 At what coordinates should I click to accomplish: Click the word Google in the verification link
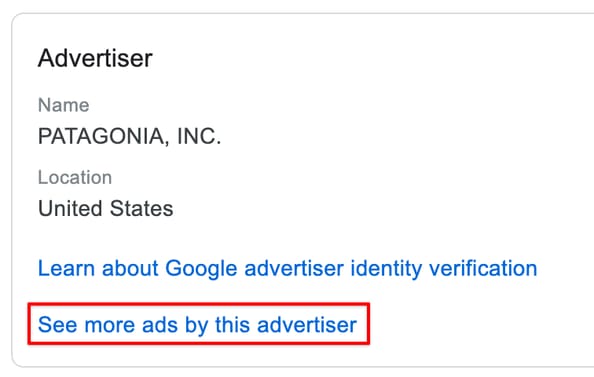click(x=201, y=269)
